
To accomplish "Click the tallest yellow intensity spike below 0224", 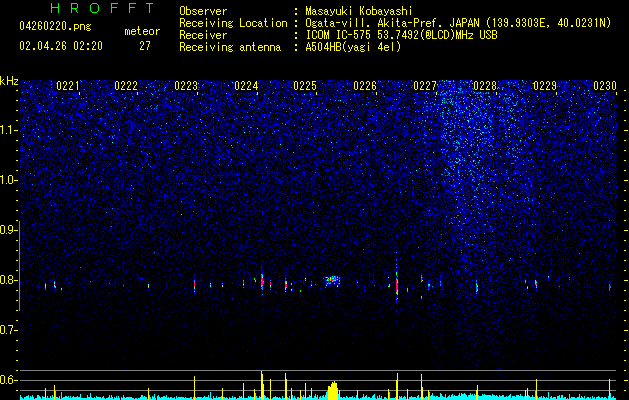I will pos(262,385).
